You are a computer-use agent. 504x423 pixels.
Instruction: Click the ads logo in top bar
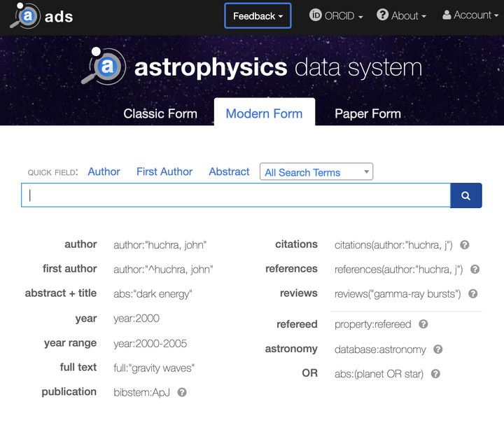41,16
